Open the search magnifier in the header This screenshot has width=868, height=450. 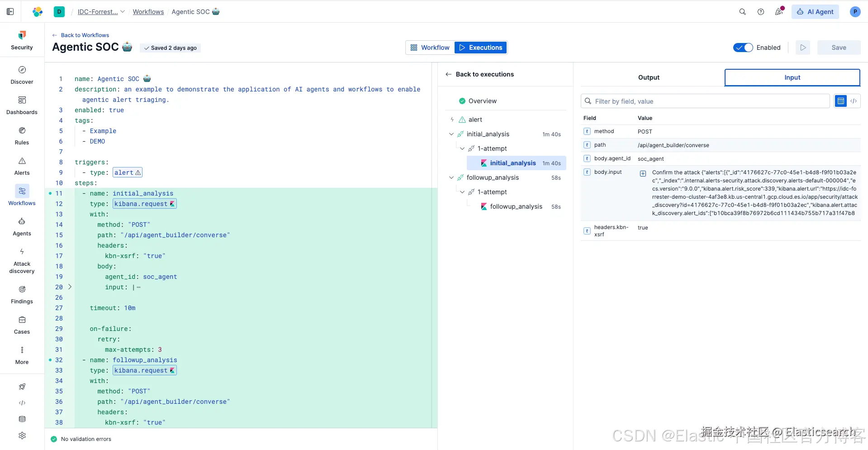pos(742,12)
